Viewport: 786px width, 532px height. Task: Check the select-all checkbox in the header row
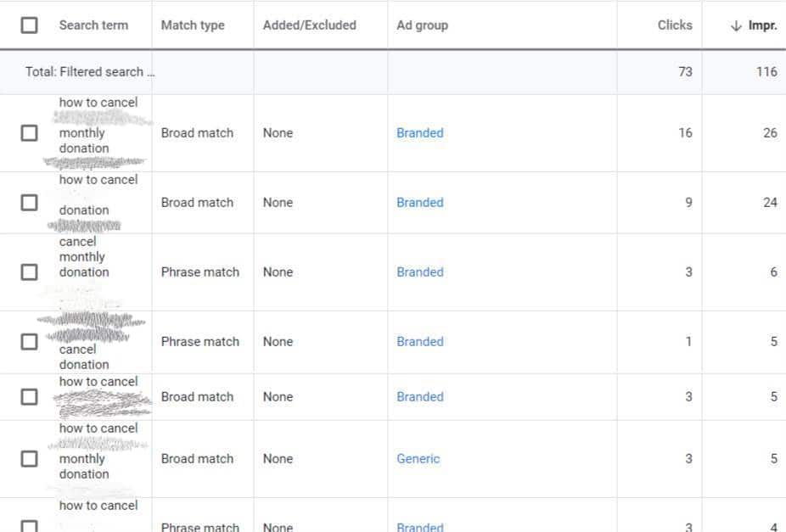click(x=30, y=25)
